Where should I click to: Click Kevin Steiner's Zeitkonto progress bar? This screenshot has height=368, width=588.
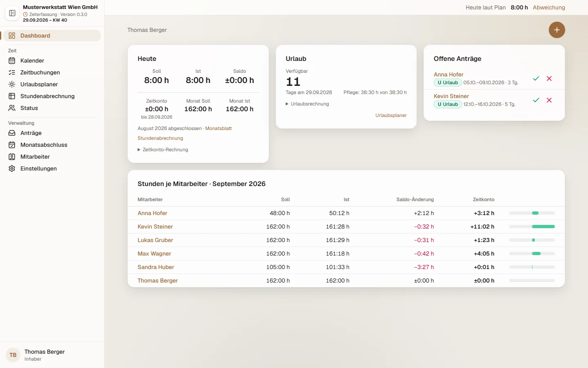[532, 227]
